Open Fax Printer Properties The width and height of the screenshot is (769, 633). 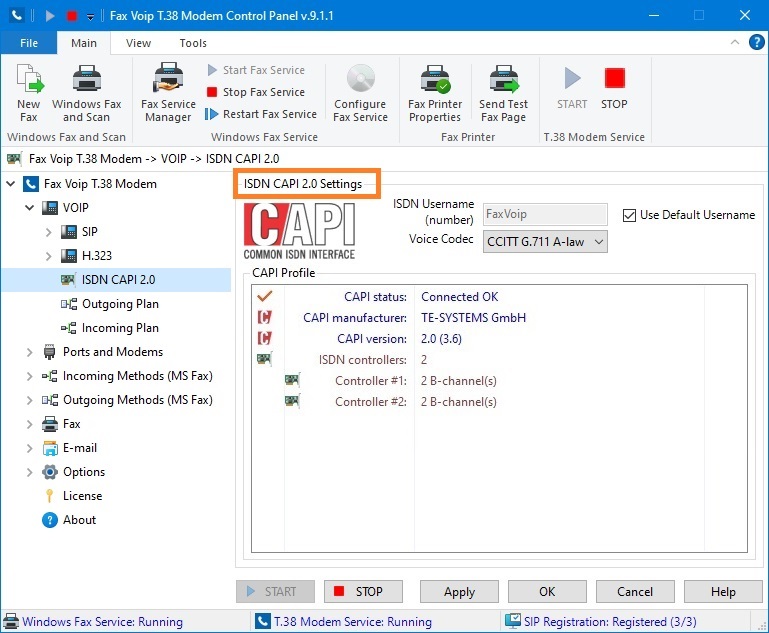click(435, 93)
